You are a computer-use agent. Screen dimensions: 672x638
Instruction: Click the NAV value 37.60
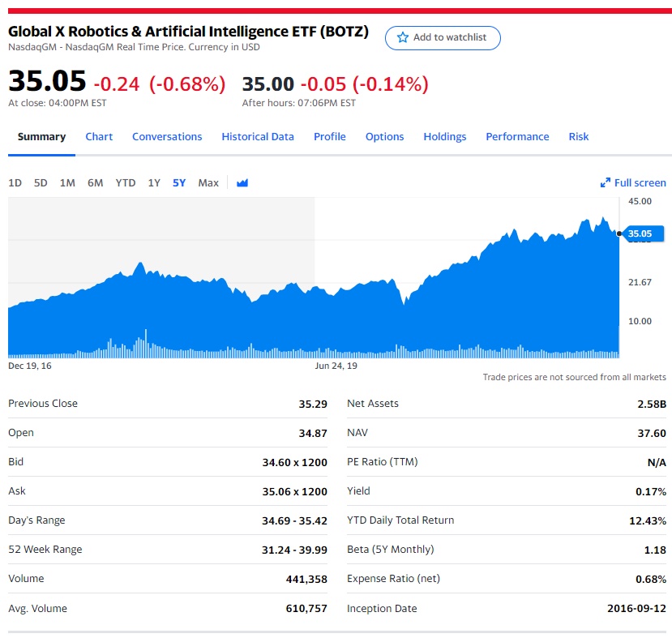(652, 433)
